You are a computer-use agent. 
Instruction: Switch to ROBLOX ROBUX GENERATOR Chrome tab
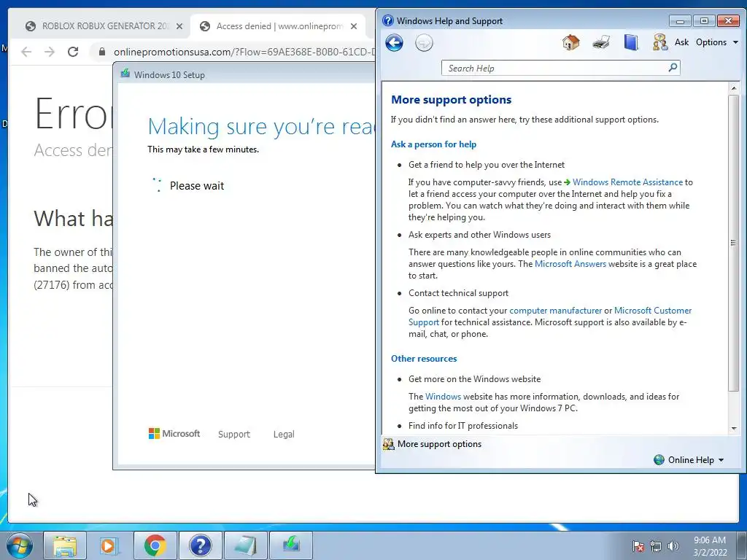[x=104, y=26]
